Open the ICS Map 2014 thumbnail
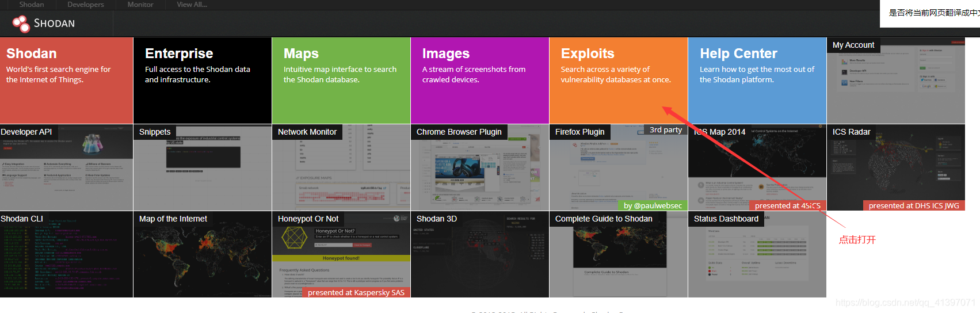Viewport: 980px width, 313px height. tap(757, 167)
